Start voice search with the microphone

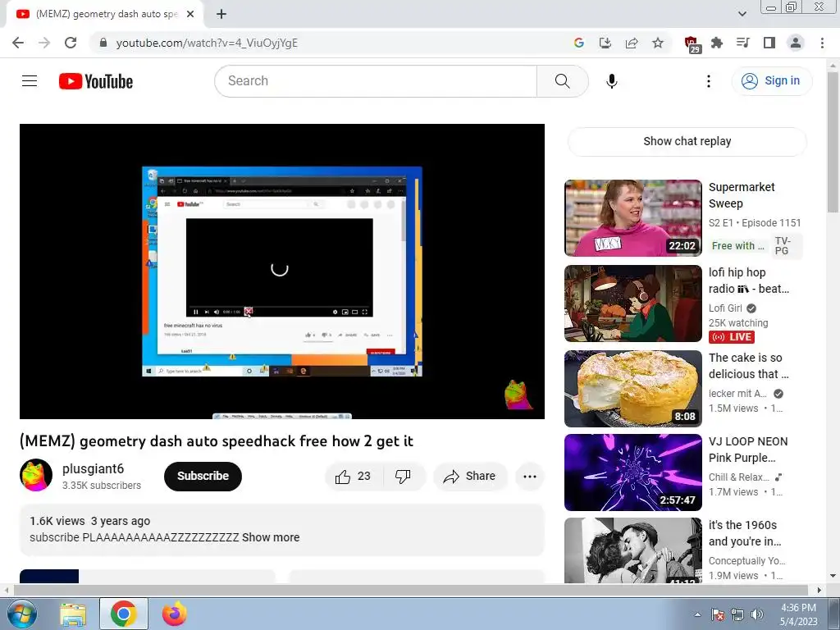(x=612, y=81)
